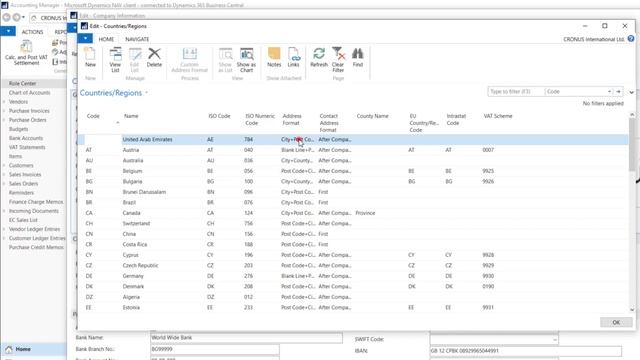640x360 pixels.
Task: Select the Austria row name
Action: point(131,150)
